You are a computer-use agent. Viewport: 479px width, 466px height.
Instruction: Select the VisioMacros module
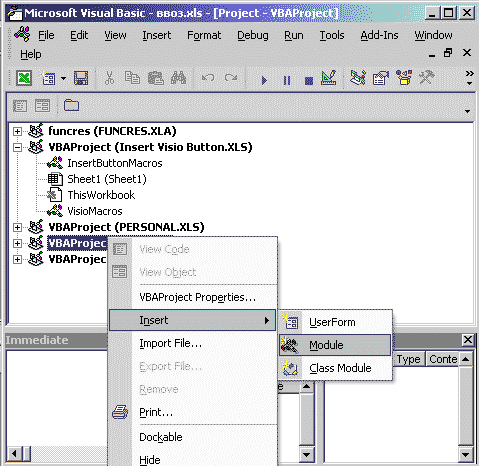[x=95, y=211]
